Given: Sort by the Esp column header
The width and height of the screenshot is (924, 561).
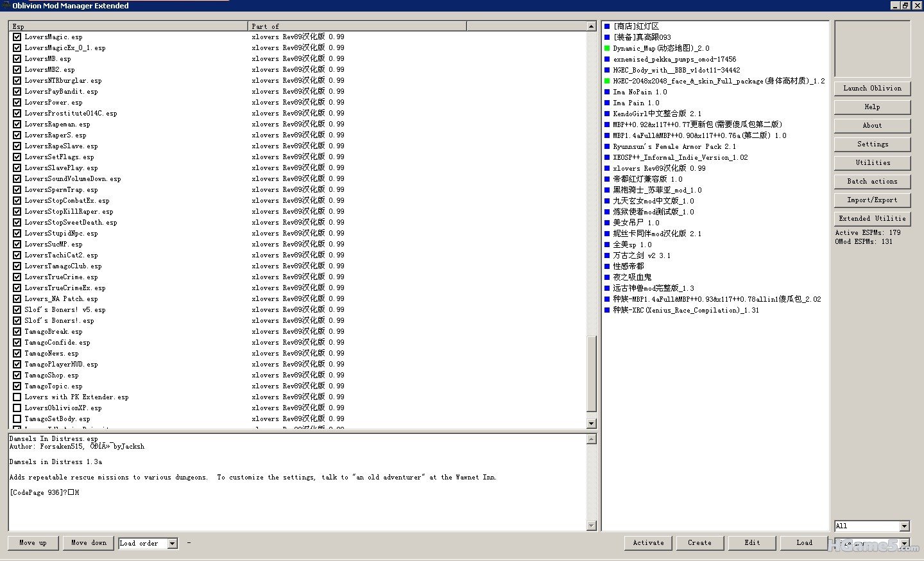Looking at the screenshot, I should [x=128, y=26].
